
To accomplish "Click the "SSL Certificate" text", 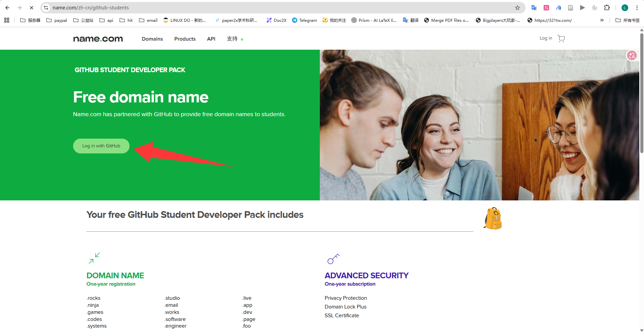I will 342,316.
